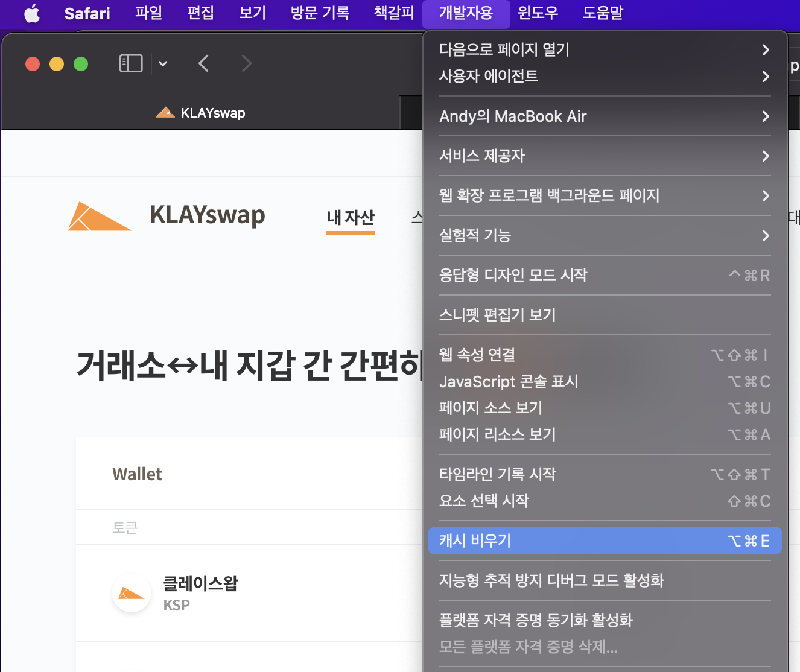Screen dimensions: 800x672
Task: Click the Wallet section heading
Action: click(x=137, y=474)
